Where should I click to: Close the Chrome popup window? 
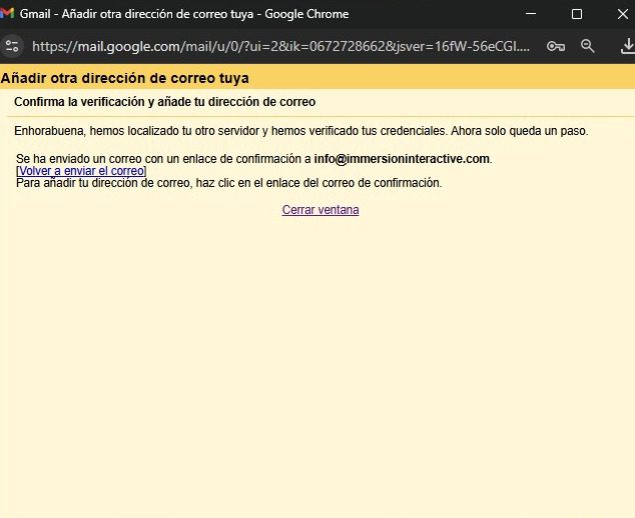(x=621, y=14)
